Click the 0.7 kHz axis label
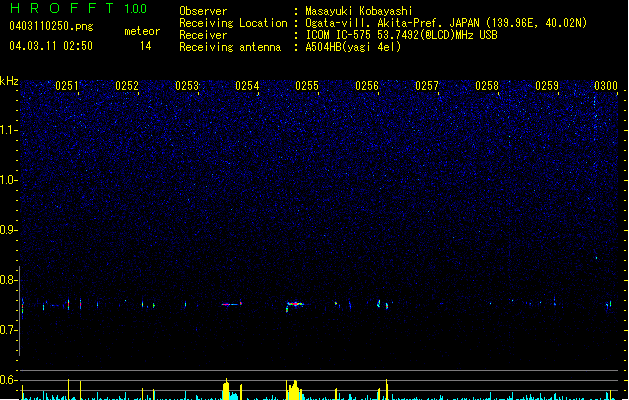629x400 pixels. tap(9, 330)
